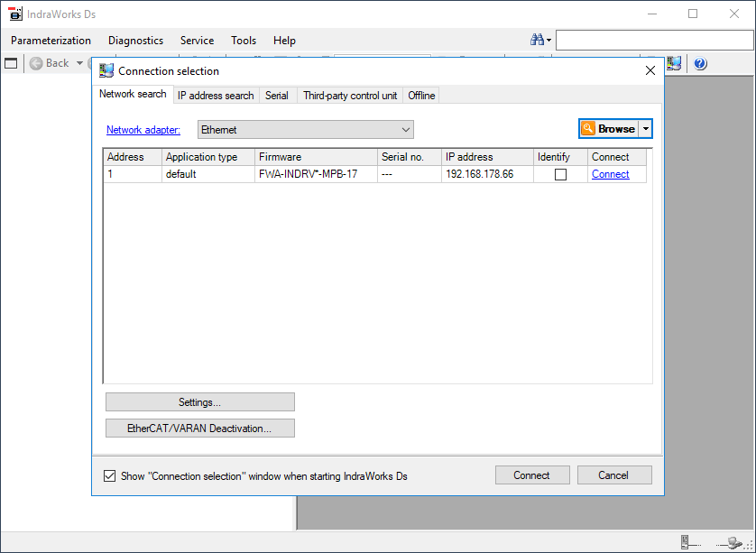Select the address cell '1'

133,174
